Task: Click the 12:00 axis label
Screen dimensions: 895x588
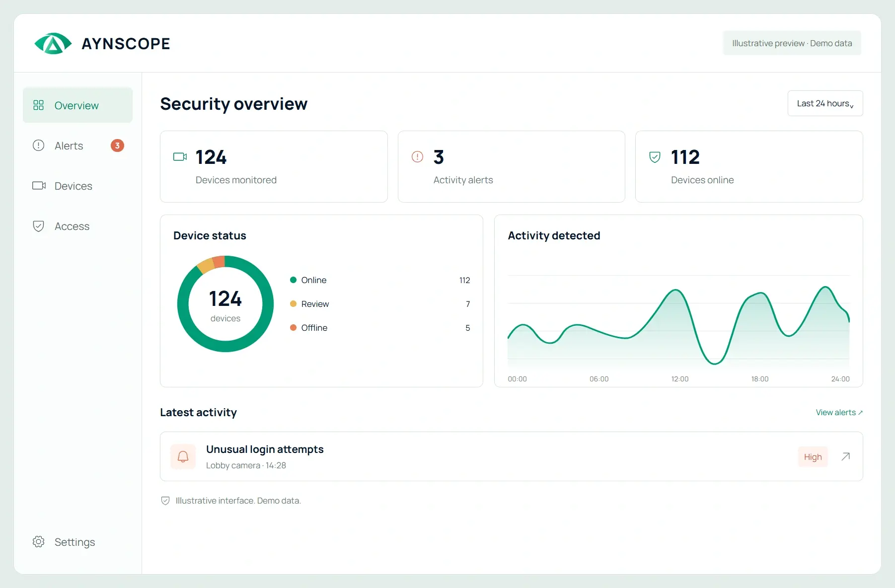Action: tap(680, 379)
